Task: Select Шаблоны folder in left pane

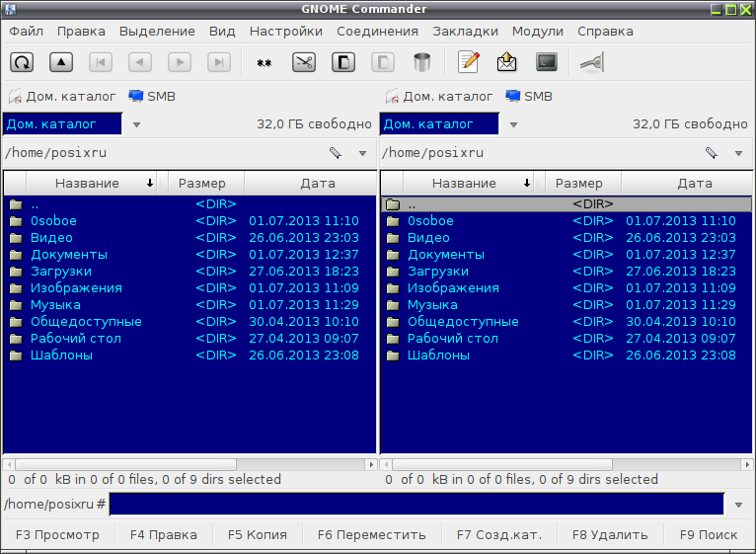Action: (x=189, y=356)
